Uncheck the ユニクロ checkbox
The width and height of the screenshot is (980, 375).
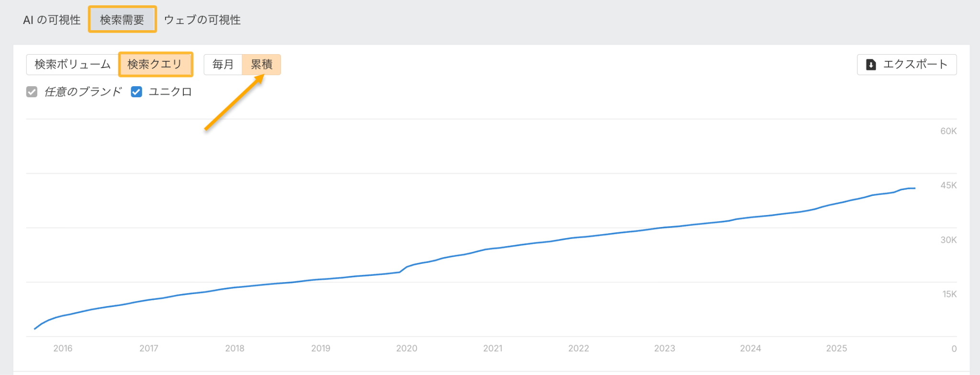[136, 92]
